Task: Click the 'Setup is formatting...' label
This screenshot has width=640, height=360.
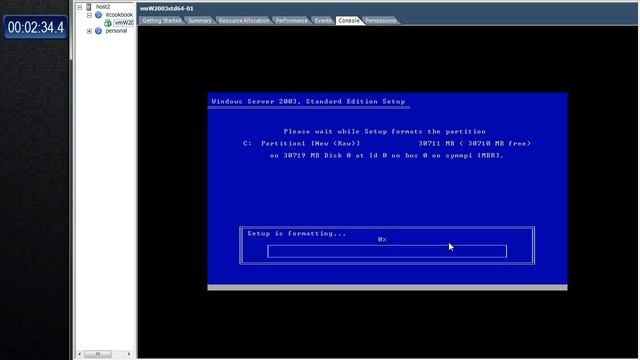Action: click(297, 233)
